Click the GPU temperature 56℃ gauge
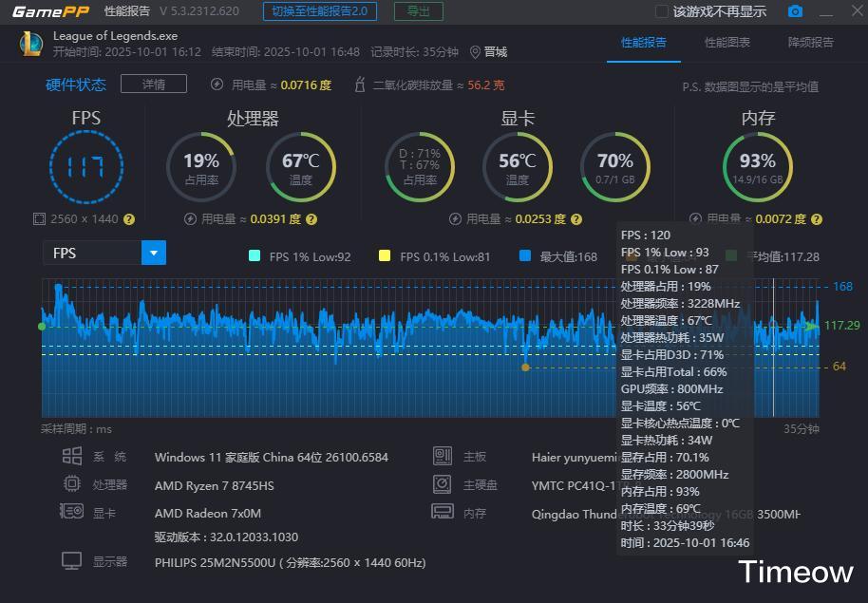This screenshot has height=603, width=868. coord(517,167)
